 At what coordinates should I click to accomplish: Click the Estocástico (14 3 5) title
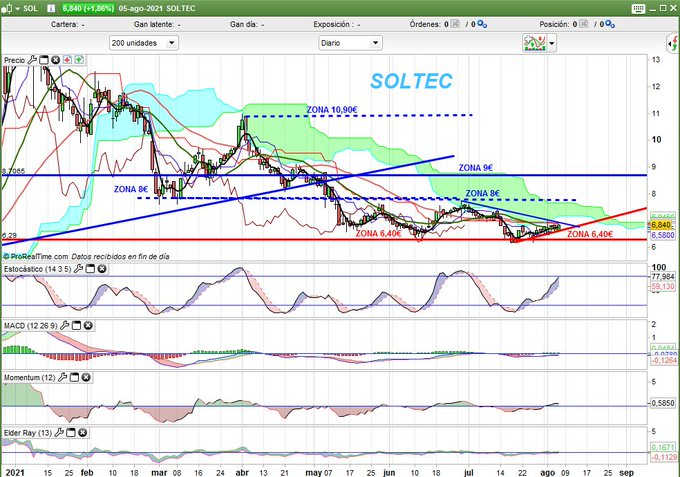[37, 269]
